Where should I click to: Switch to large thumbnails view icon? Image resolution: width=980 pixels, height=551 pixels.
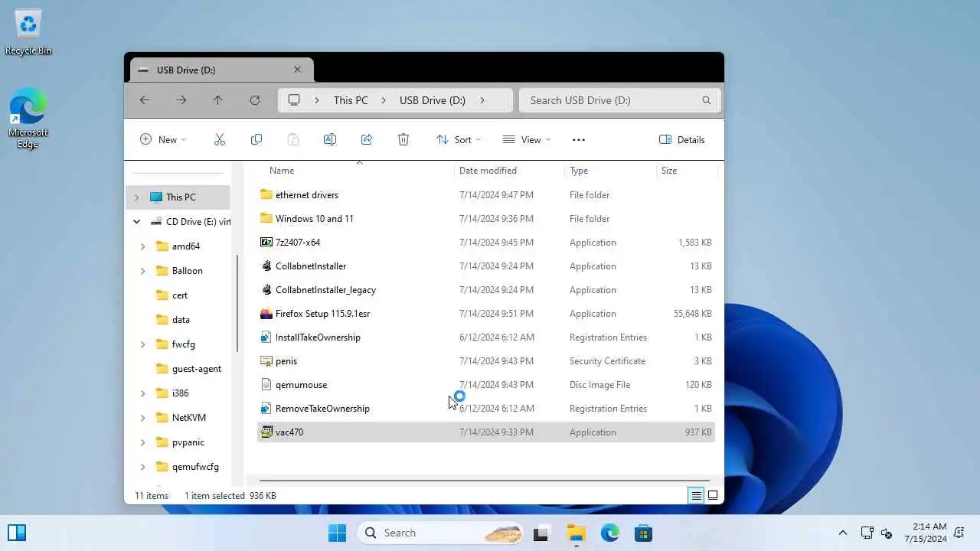pos(713,495)
